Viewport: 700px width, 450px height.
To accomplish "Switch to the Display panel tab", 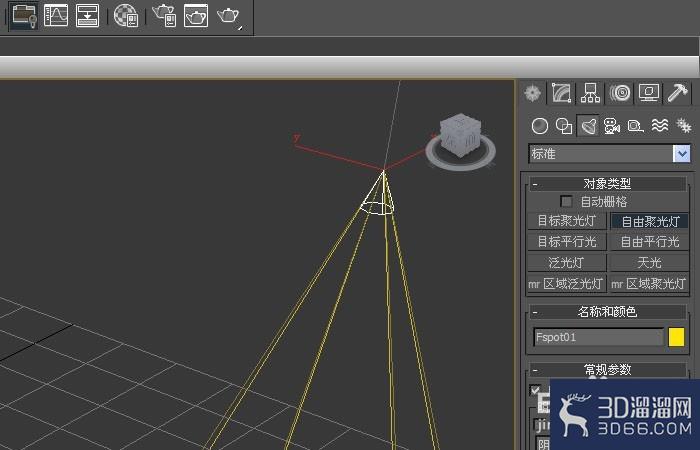I will 649,93.
